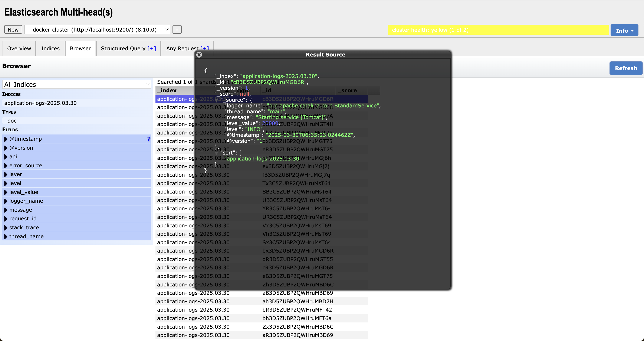Open the Structured Query tab
The width and height of the screenshot is (644, 341).
click(x=123, y=48)
